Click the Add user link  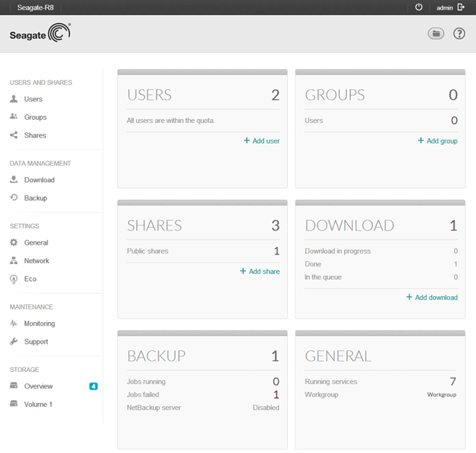click(x=261, y=141)
